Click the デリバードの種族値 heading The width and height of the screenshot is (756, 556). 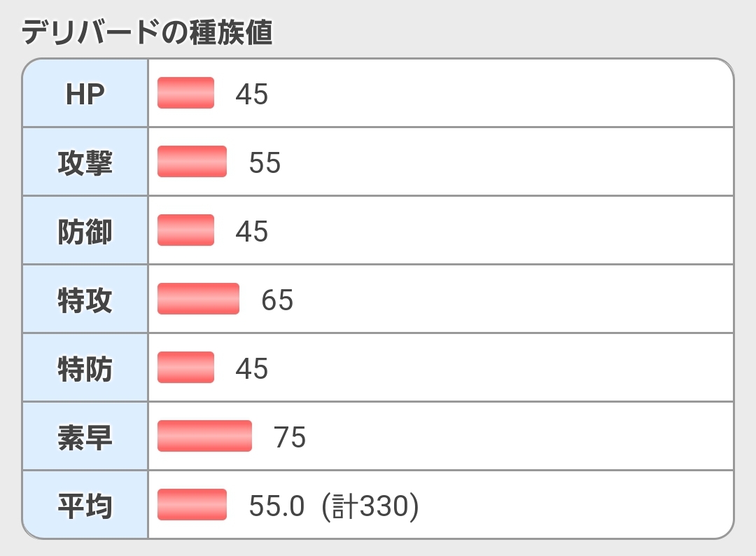click(x=147, y=32)
